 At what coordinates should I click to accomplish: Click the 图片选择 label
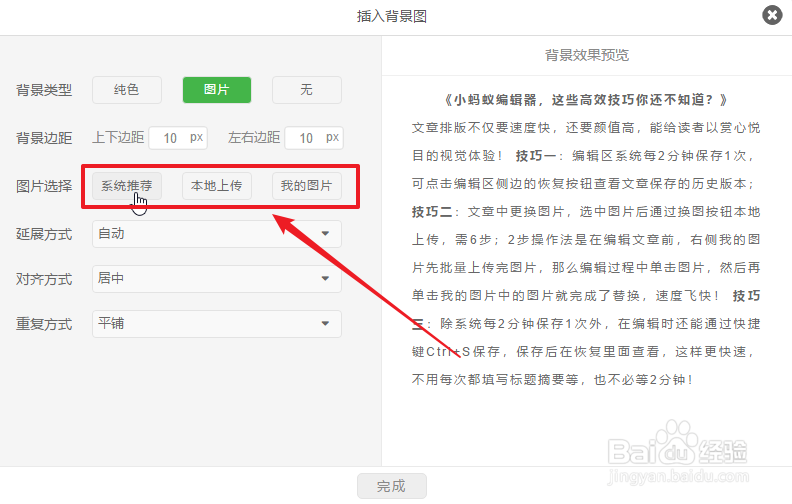(x=44, y=186)
